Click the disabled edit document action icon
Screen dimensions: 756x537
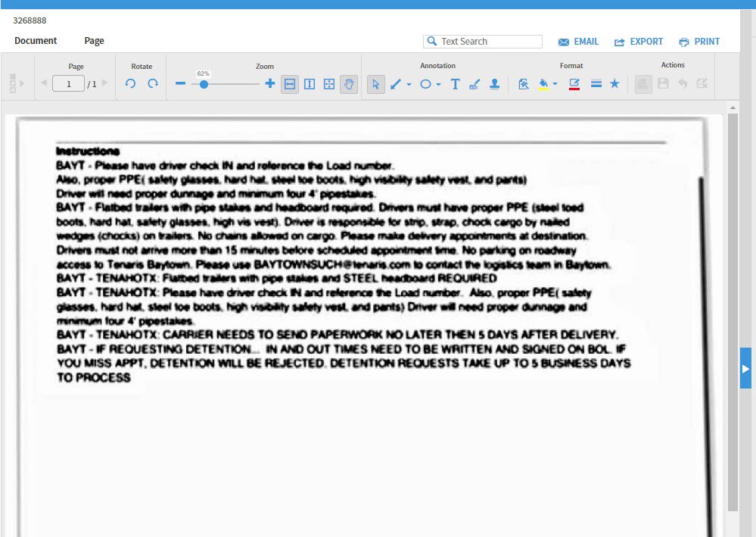pos(702,83)
